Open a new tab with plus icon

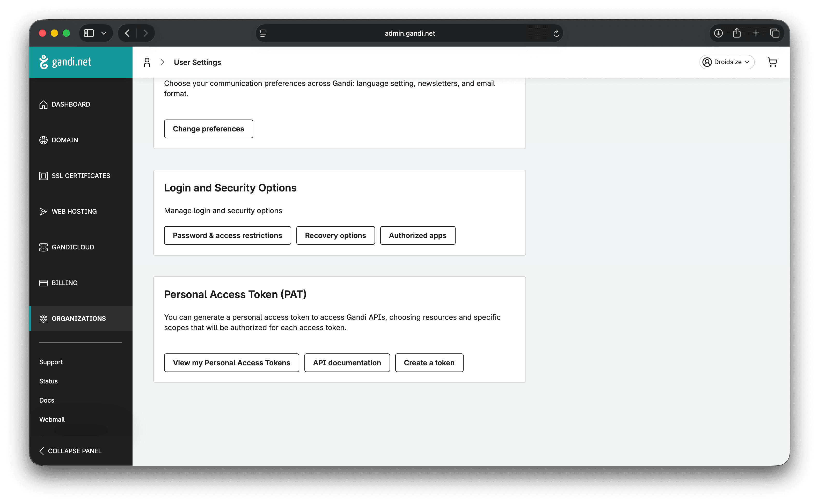(x=756, y=33)
